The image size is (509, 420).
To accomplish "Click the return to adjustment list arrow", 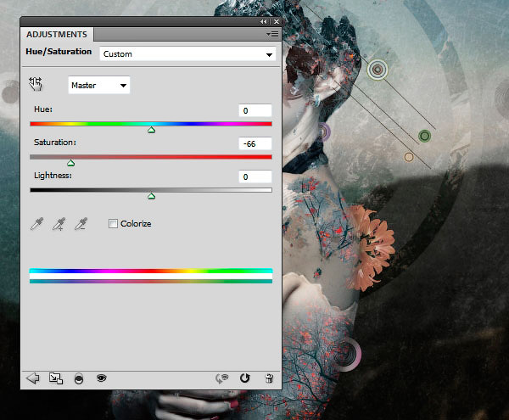I will (33, 378).
